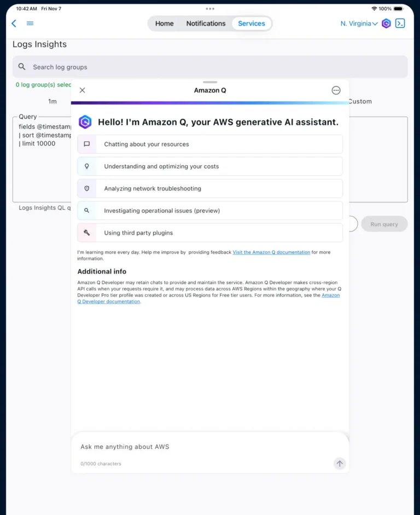Click the wrench plugins icon
Viewport: 420px width, 515px height.
pos(86,233)
